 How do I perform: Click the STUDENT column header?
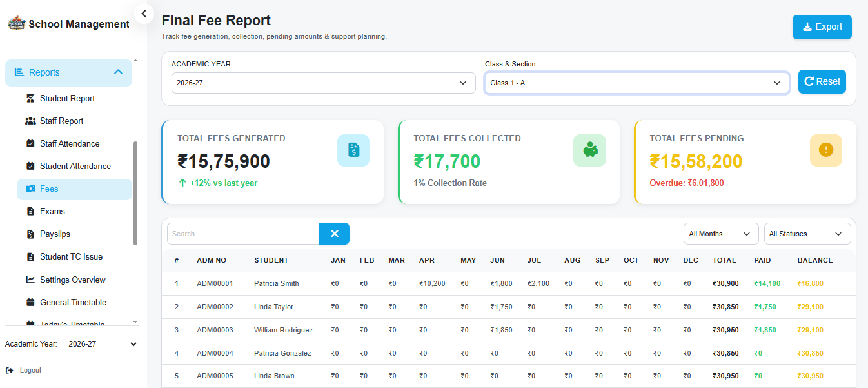point(271,260)
